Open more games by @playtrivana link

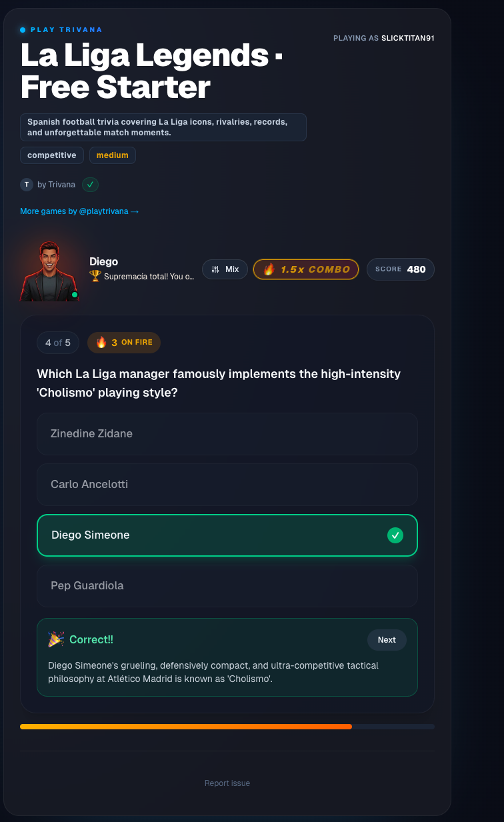point(79,211)
